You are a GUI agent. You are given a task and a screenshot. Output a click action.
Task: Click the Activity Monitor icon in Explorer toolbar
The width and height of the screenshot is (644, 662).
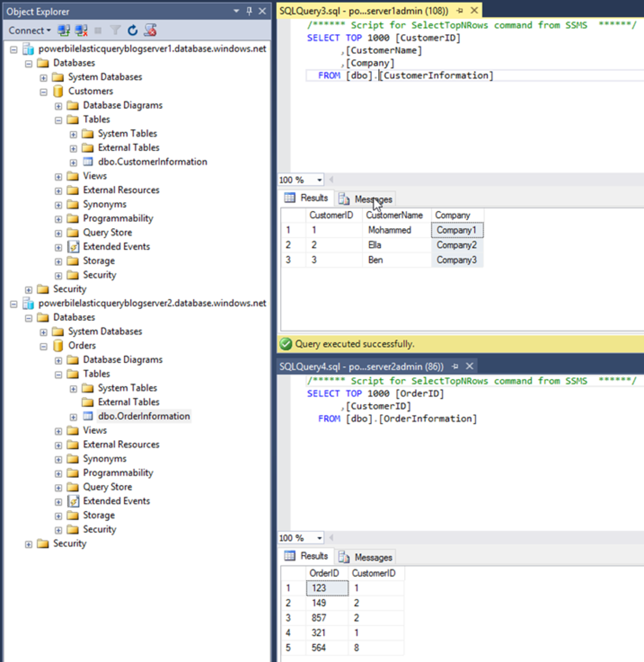click(150, 30)
